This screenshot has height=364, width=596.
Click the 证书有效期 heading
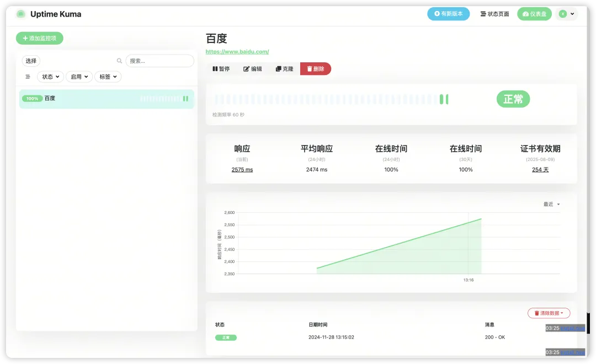click(540, 148)
